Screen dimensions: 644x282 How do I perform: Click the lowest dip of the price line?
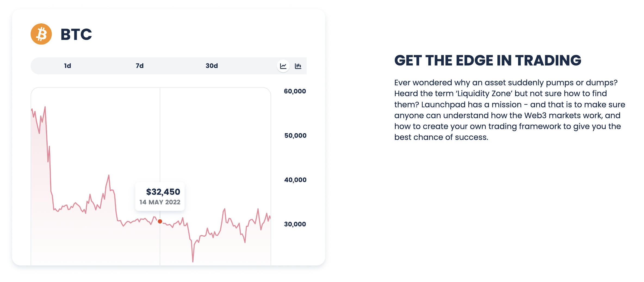pyautogui.click(x=193, y=262)
